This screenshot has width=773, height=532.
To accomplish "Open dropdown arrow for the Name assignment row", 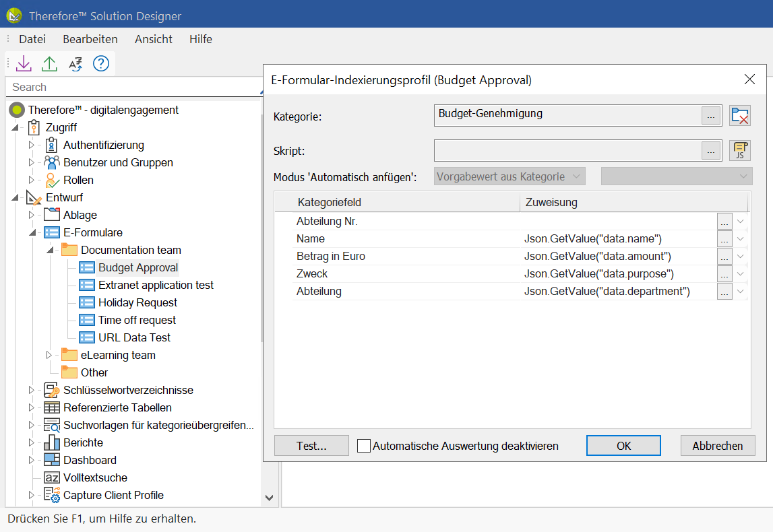I will 741,239.
